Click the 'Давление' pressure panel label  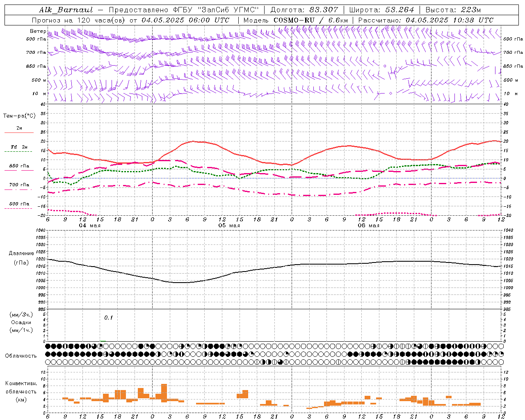tap(21, 253)
